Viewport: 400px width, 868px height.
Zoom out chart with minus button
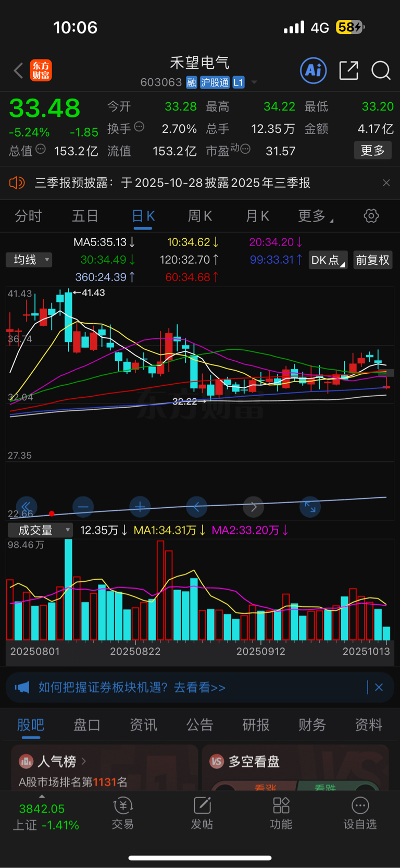(83, 507)
